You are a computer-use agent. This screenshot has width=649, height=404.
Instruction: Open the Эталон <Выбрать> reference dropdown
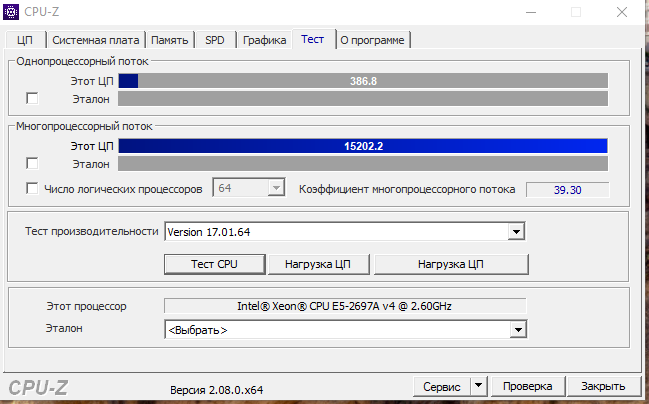pyautogui.click(x=518, y=330)
